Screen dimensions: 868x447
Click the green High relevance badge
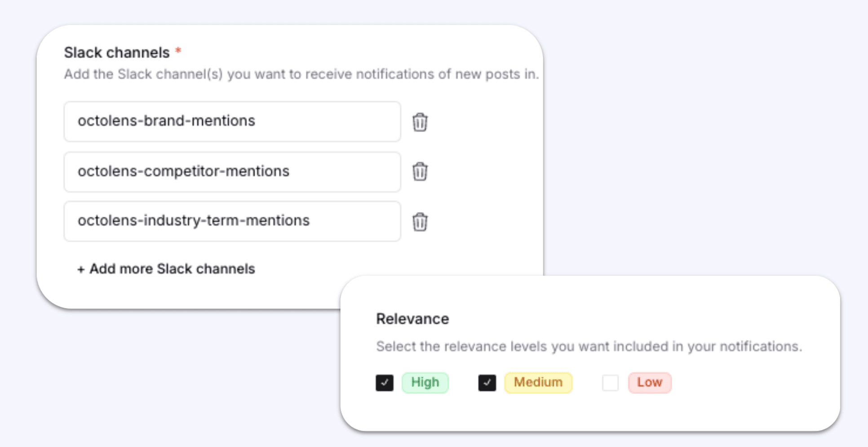coord(425,383)
